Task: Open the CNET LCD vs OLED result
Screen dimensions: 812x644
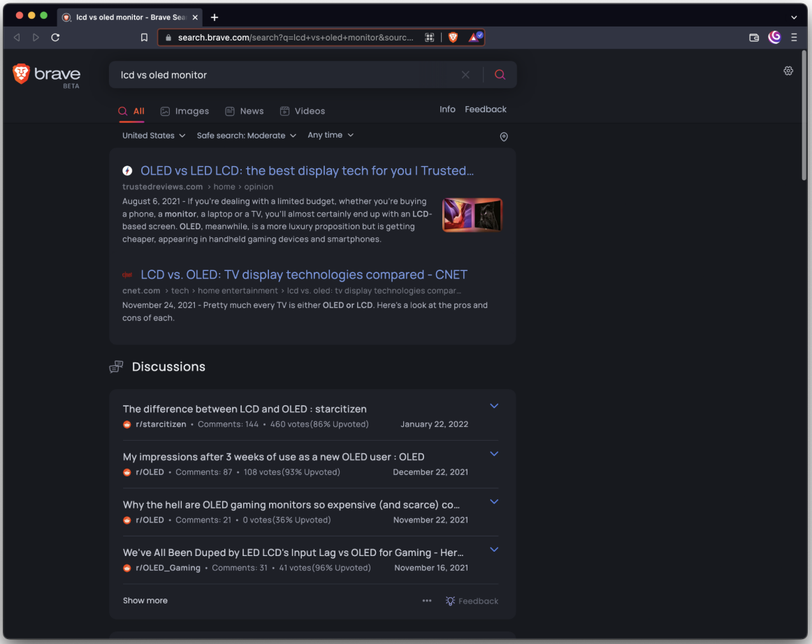Action: click(x=304, y=275)
